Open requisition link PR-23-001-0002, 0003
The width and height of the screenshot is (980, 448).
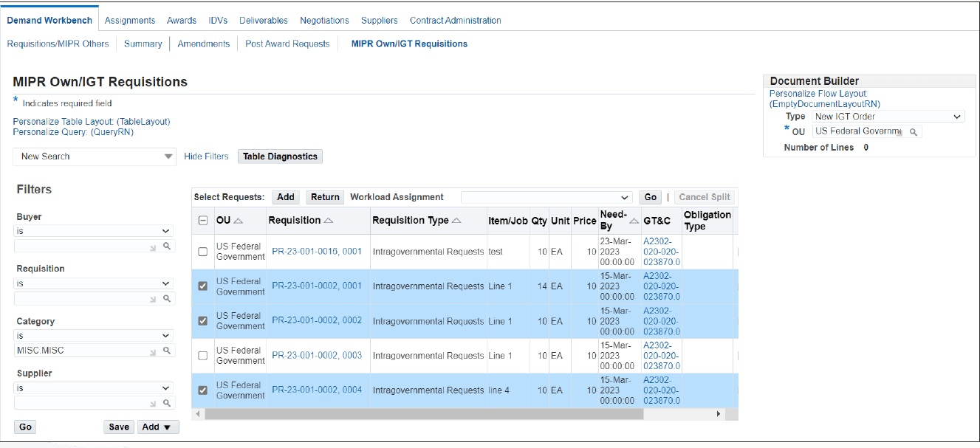[317, 356]
